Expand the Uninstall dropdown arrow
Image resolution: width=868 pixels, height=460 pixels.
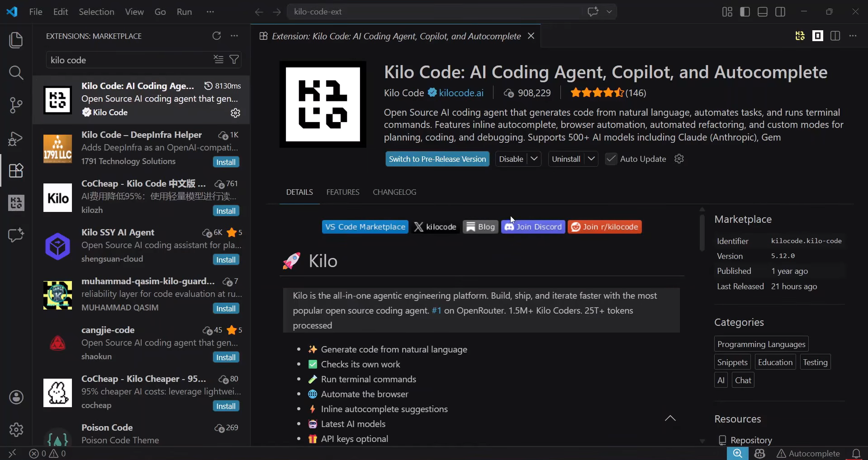pos(591,159)
